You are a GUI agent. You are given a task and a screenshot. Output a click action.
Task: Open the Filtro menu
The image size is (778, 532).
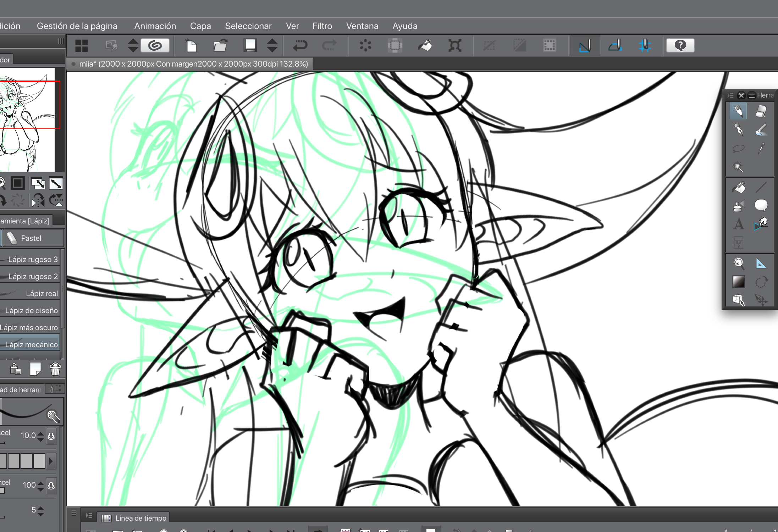coord(322,26)
